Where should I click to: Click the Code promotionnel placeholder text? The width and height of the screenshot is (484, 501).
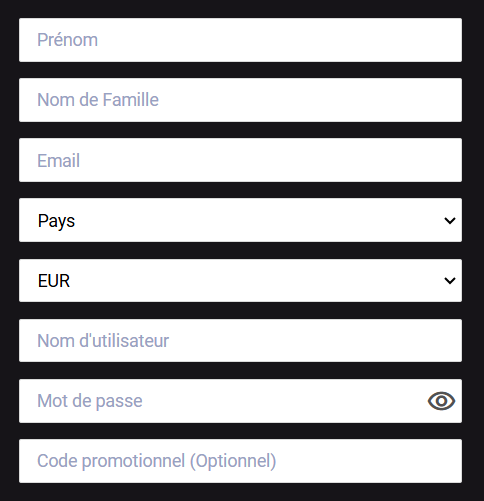pyautogui.click(x=157, y=461)
